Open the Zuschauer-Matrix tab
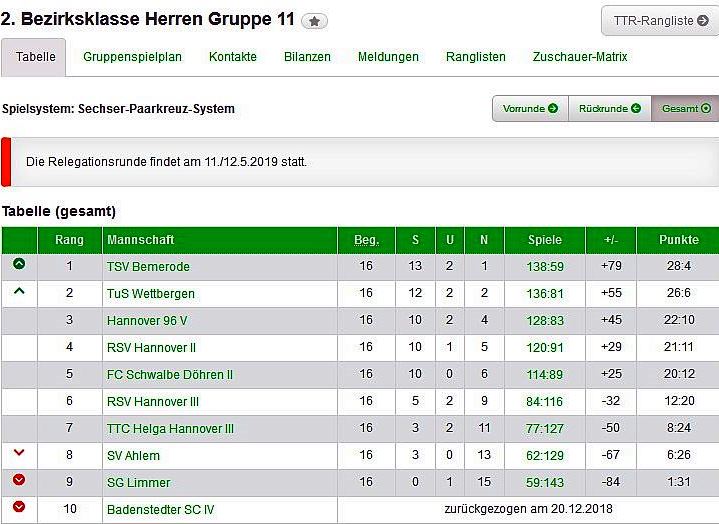This screenshot has width=719, height=524. pyautogui.click(x=580, y=57)
